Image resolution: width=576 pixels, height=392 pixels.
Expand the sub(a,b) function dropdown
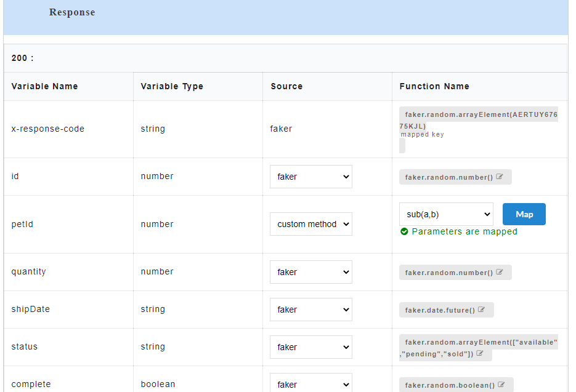coord(446,214)
